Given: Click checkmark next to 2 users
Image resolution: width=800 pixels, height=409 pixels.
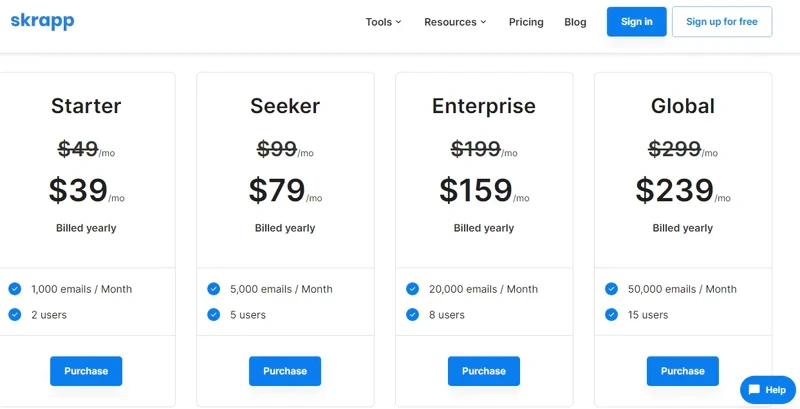Looking at the screenshot, I should 15,315.
